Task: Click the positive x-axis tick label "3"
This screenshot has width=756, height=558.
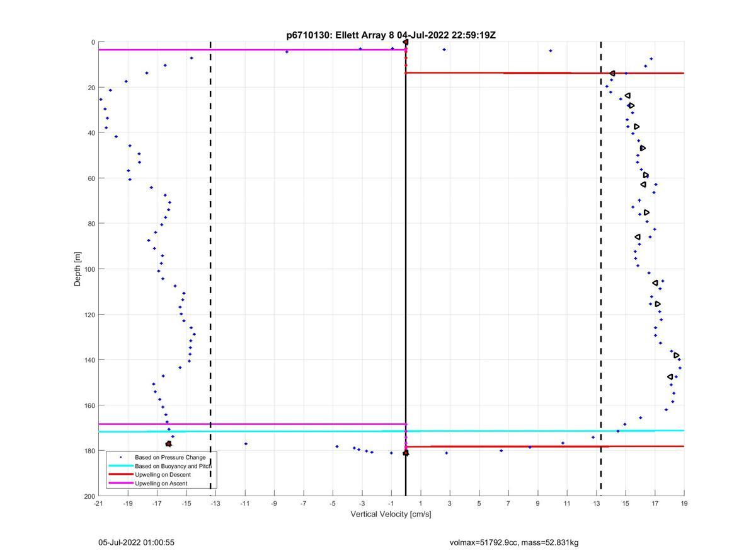Action: tap(450, 504)
